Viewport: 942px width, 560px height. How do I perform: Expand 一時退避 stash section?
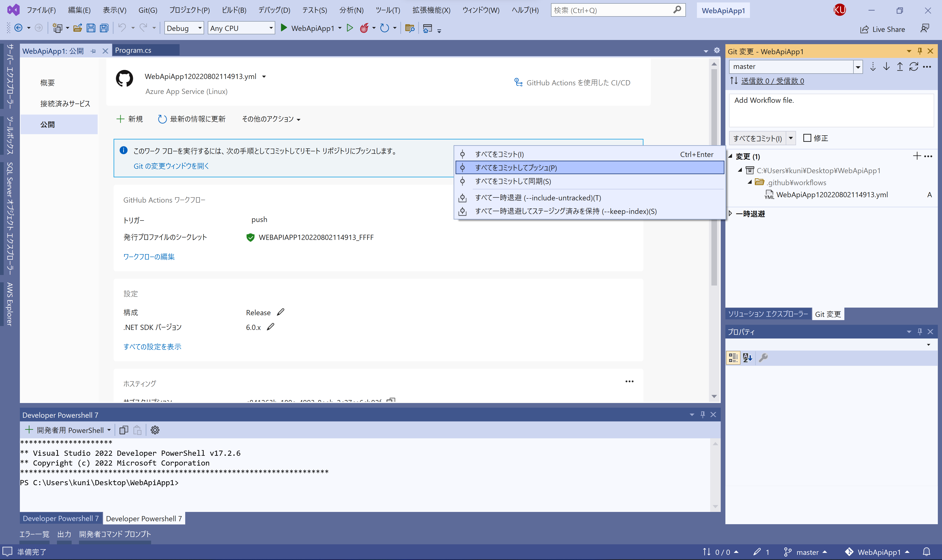point(730,214)
